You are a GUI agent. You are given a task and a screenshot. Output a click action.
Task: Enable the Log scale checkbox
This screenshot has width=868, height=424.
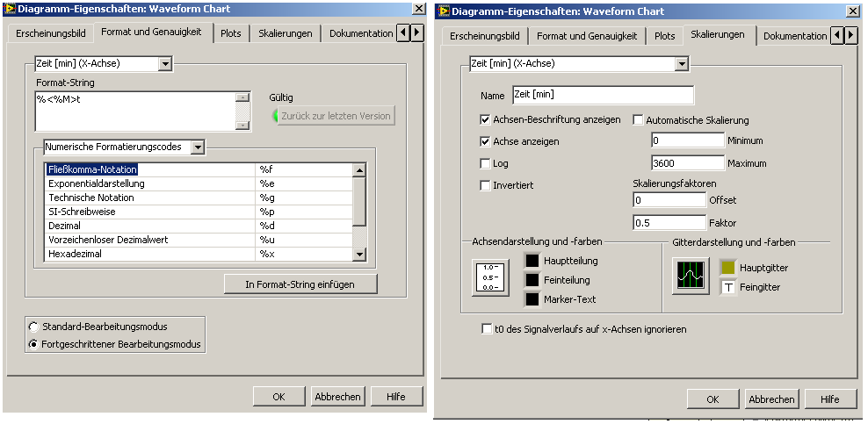[x=486, y=163]
